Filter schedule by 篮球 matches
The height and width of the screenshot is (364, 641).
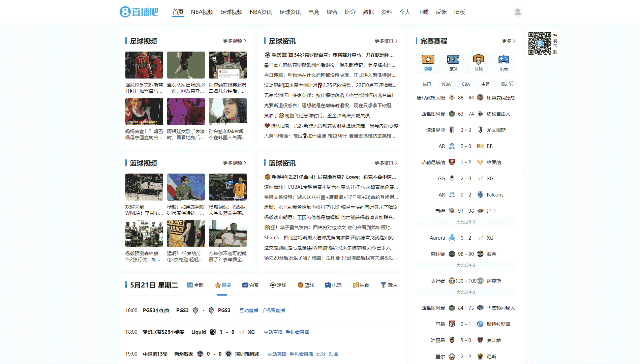coord(306,285)
